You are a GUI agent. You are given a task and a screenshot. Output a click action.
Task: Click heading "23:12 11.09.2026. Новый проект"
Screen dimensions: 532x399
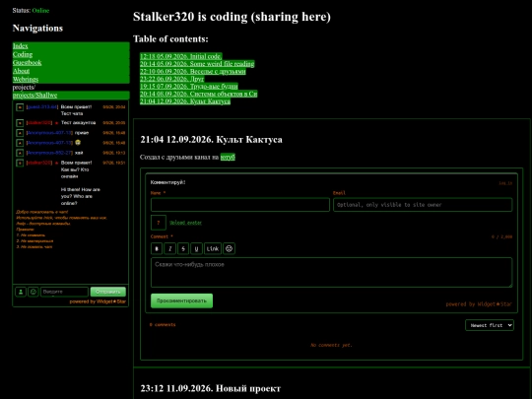point(211,388)
